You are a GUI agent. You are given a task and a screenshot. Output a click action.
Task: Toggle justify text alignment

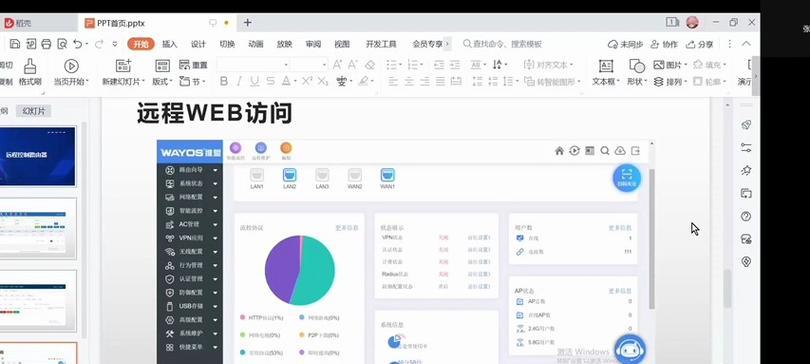(440, 81)
